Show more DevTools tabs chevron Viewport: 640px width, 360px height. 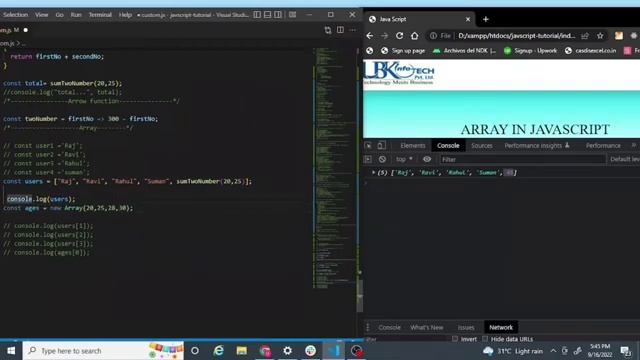click(x=634, y=146)
